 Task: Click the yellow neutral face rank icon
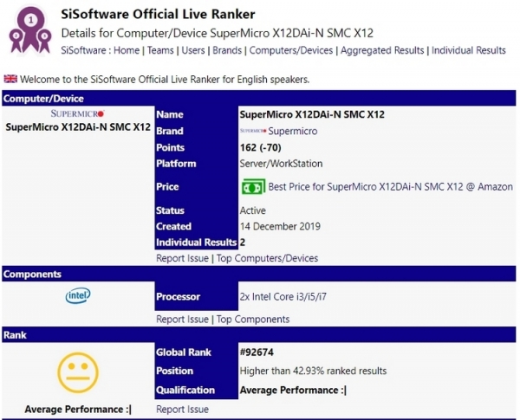pyautogui.click(x=77, y=374)
